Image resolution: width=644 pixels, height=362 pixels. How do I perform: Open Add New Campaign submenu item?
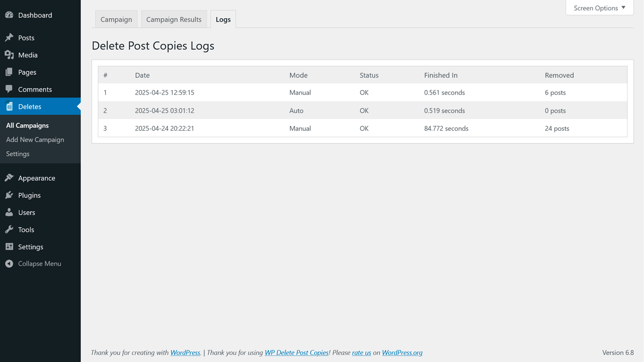[35, 139]
